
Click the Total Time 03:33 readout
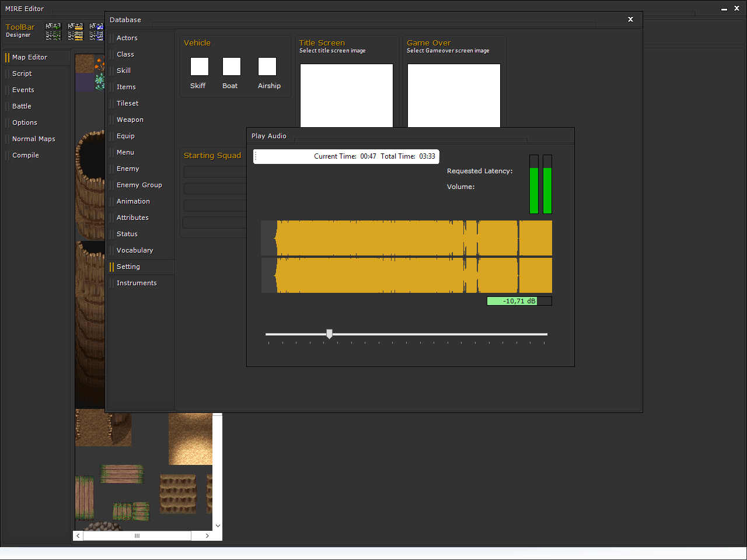pos(408,156)
